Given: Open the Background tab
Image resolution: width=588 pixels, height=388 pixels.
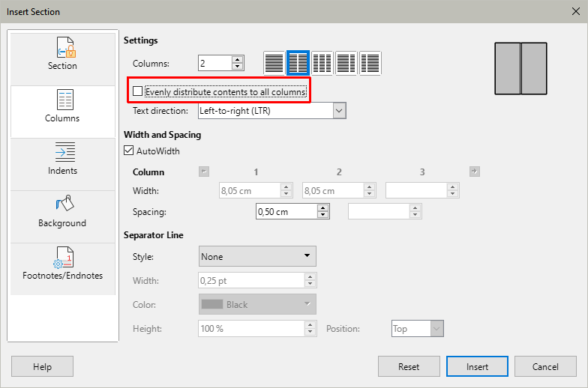Looking at the screenshot, I should point(62,212).
